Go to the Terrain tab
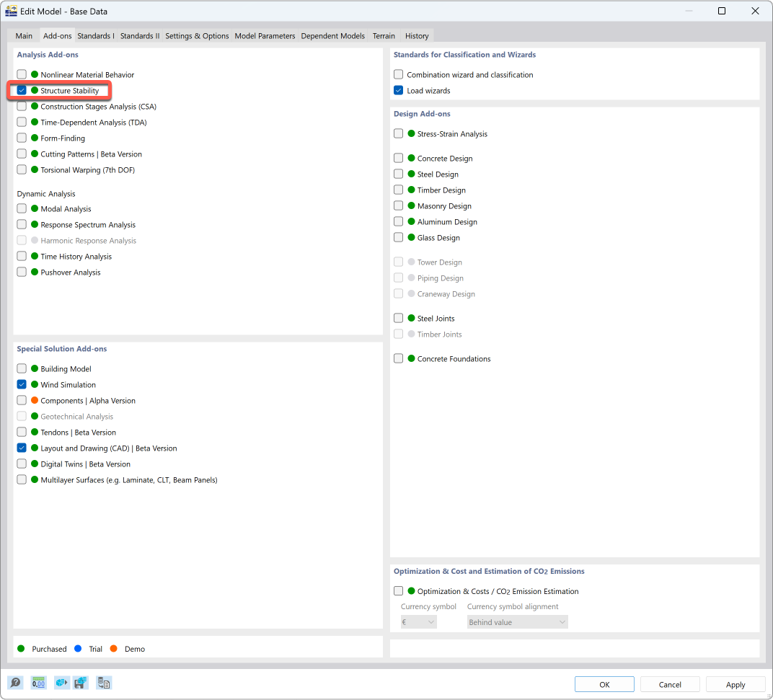This screenshot has height=700, width=773. point(384,36)
